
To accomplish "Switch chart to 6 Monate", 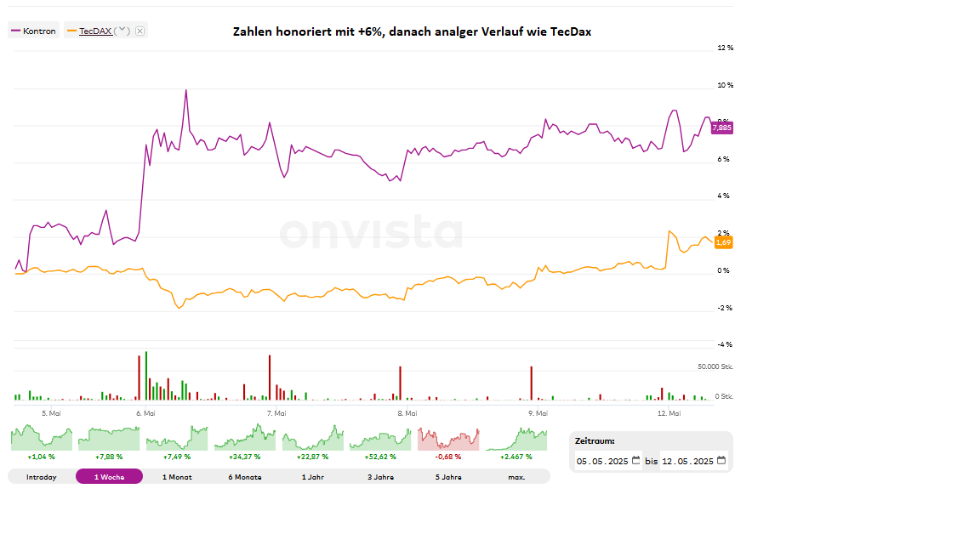I will 245,477.
